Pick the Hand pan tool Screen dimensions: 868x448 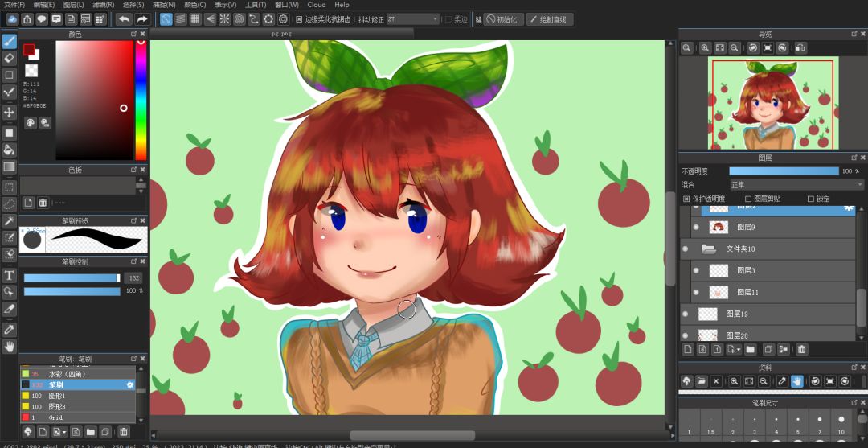pos(9,347)
